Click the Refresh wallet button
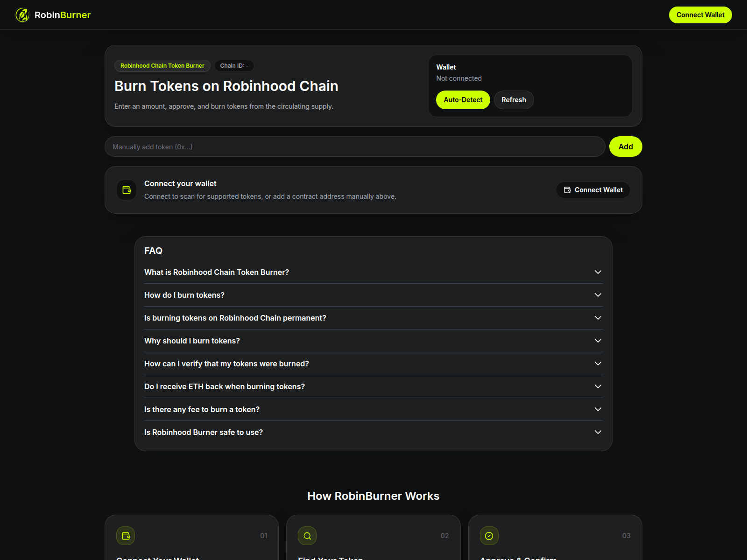The image size is (747, 560). click(x=514, y=100)
